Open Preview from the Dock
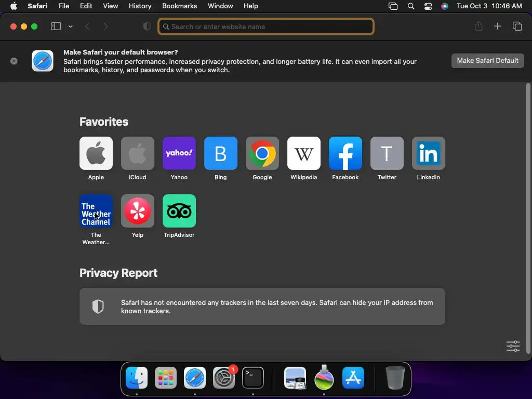Viewport: 532px width, 399px height. click(295, 378)
